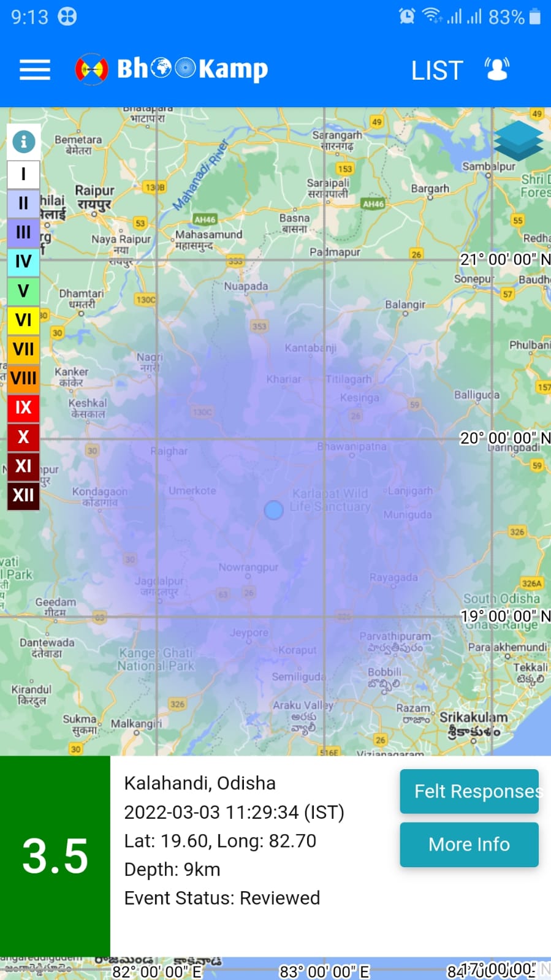Select intensity level IV in legend

[x=23, y=262]
